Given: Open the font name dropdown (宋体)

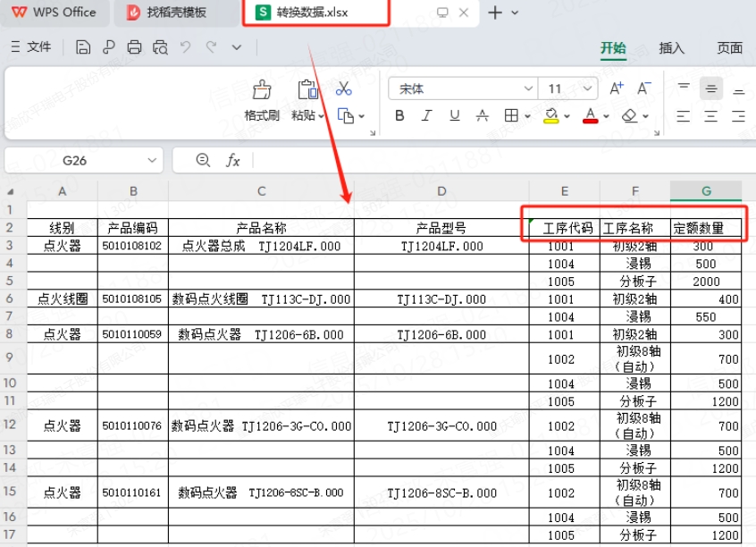Looking at the screenshot, I should pyautogui.click(x=526, y=88).
